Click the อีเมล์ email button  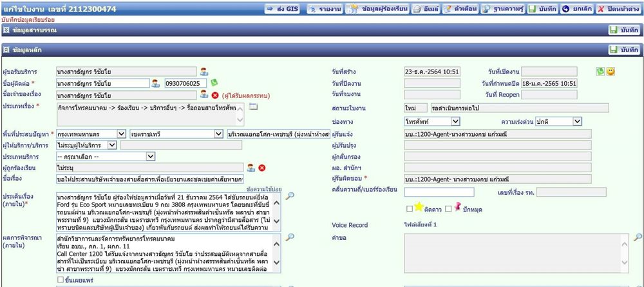click(x=426, y=8)
